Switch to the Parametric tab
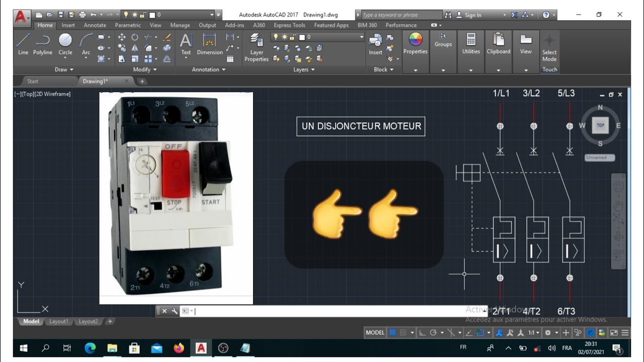The height and width of the screenshot is (362, 644). tap(128, 25)
